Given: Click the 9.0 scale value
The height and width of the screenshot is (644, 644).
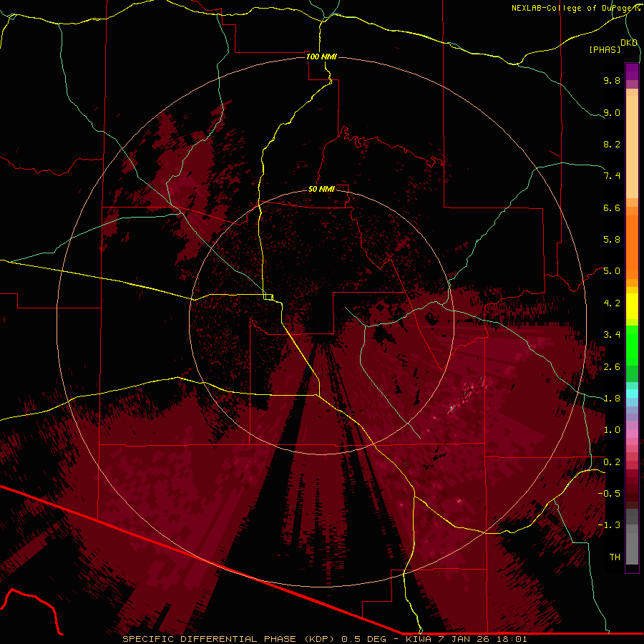Looking at the screenshot, I should (x=612, y=112).
